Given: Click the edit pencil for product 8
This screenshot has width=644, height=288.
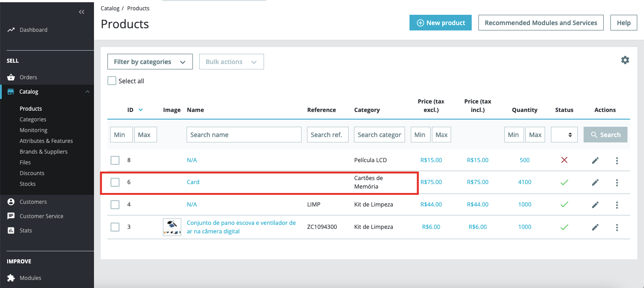Looking at the screenshot, I should (595, 160).
